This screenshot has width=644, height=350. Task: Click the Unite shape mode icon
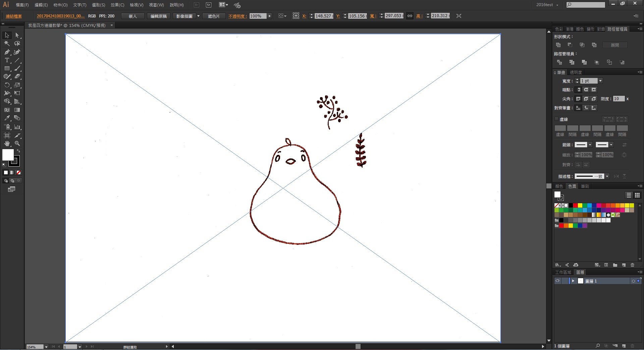pyautogui.click(x=558, y=45)
